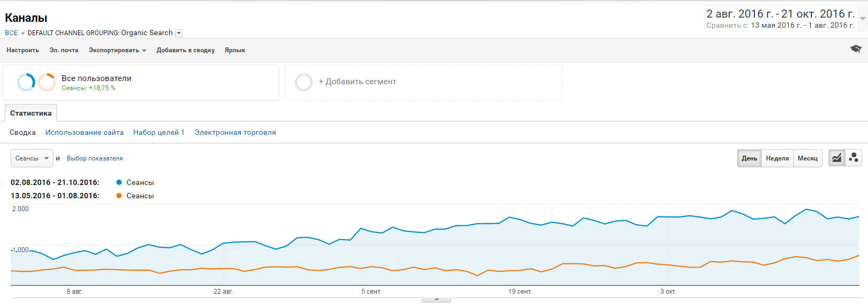The height and width of the screenshot is (307, 868).
Task: Click the blue and orange segment donut icon
Action: click(x=36, y=82)
